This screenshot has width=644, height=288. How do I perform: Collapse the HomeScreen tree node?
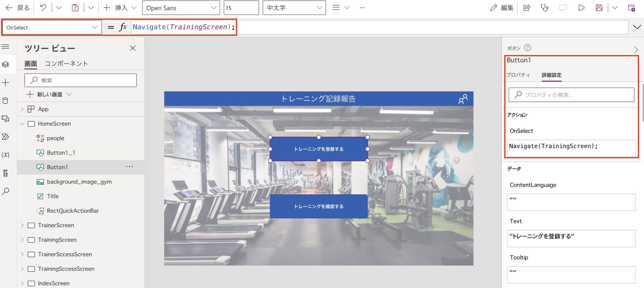(22, 124)
